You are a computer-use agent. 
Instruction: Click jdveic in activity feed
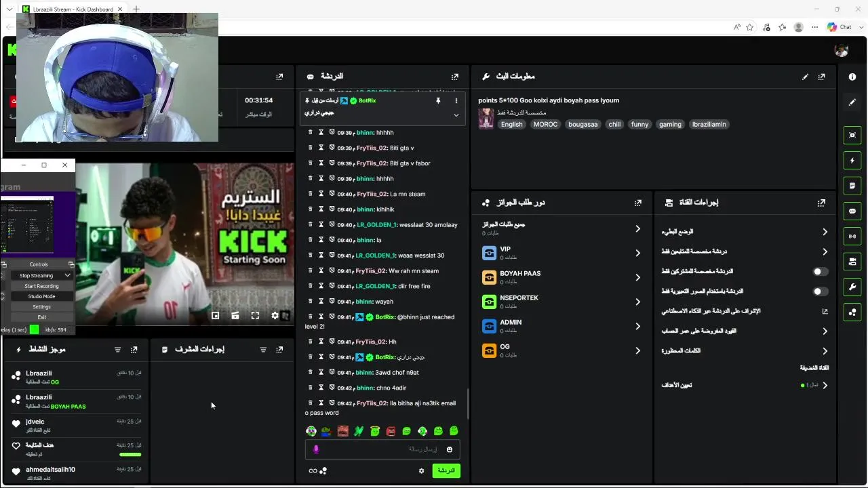click(x=35, y=422)
